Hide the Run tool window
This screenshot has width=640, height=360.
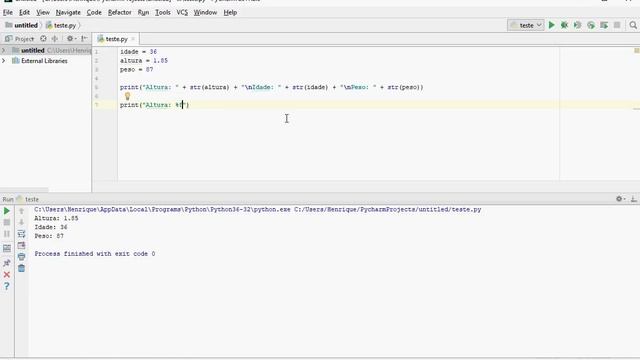pos(633,199)
